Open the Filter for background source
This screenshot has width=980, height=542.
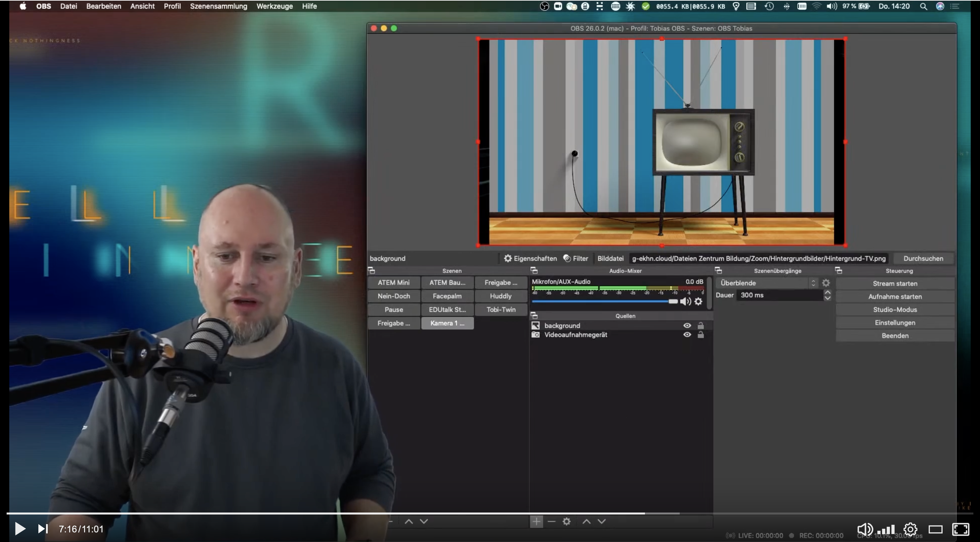pyautogui.click(x=576, y=258)
